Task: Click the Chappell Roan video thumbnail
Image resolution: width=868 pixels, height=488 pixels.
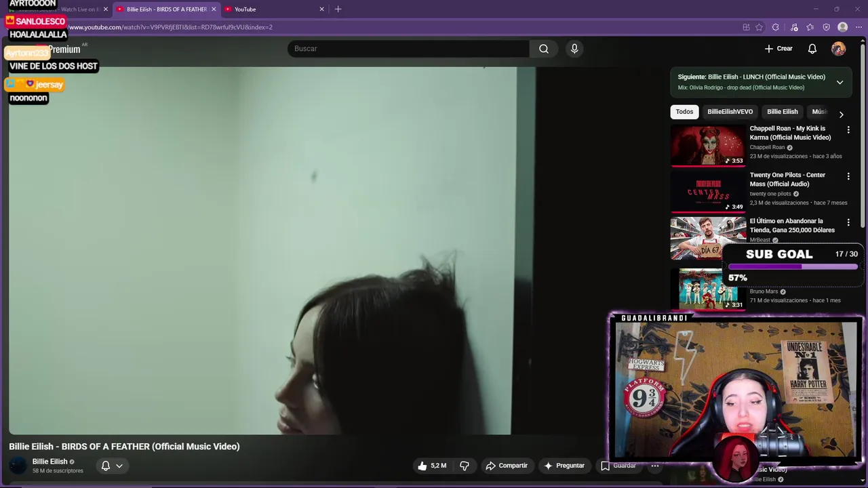Action: [x=707, y=145]
